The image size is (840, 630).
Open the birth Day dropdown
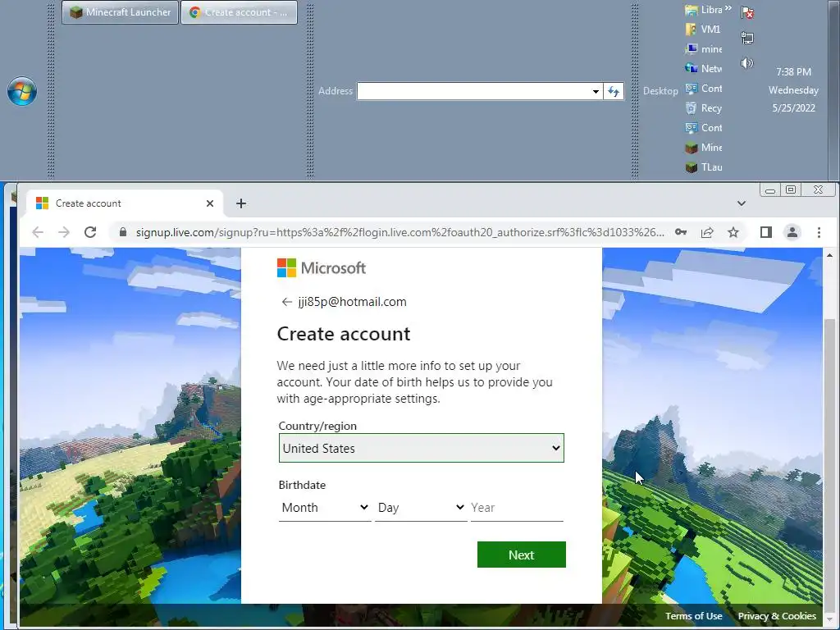[x=421, y=507]
